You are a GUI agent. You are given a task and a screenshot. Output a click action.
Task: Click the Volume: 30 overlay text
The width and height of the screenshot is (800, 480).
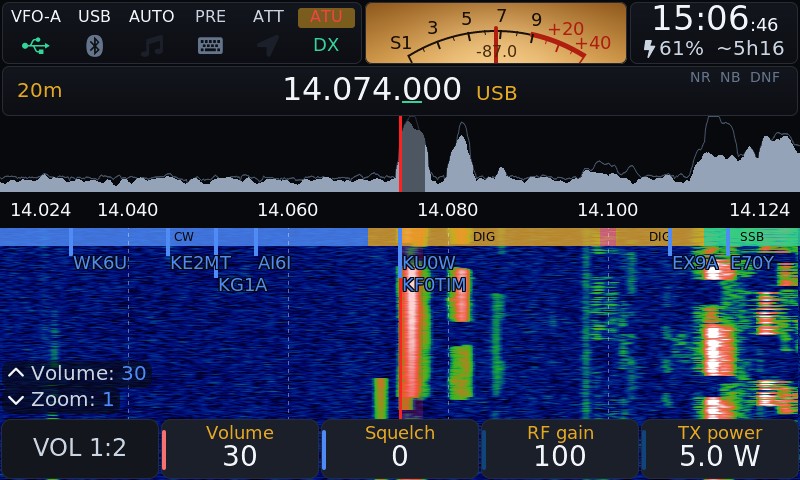click(89, 373)
